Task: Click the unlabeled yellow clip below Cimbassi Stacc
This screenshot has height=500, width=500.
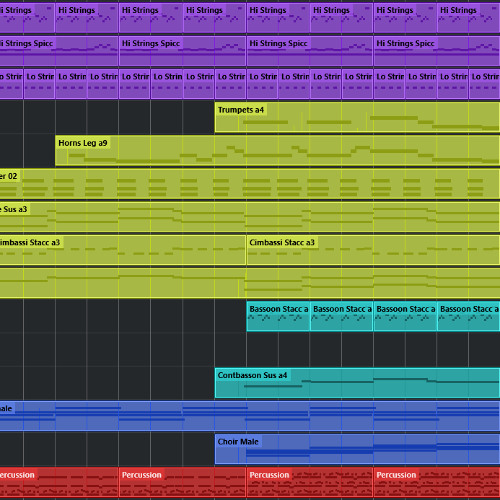Action: pyautogui.click(x=250, y=283)
